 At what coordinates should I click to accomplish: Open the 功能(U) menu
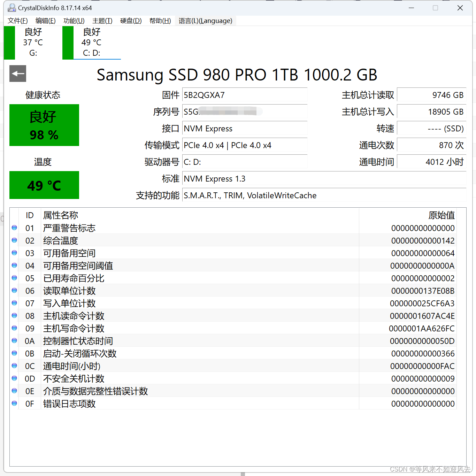(74, 21)
